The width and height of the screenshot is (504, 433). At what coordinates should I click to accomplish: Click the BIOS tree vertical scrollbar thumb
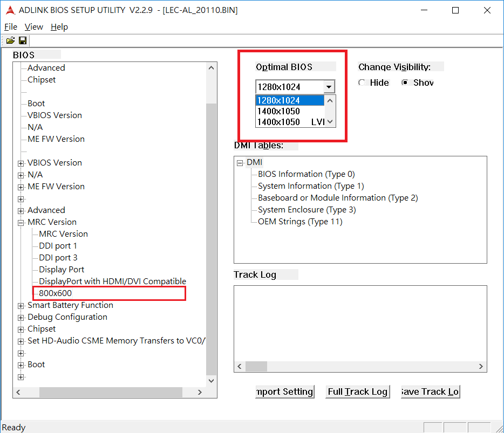pyautogui.click(x=211, y=239)
